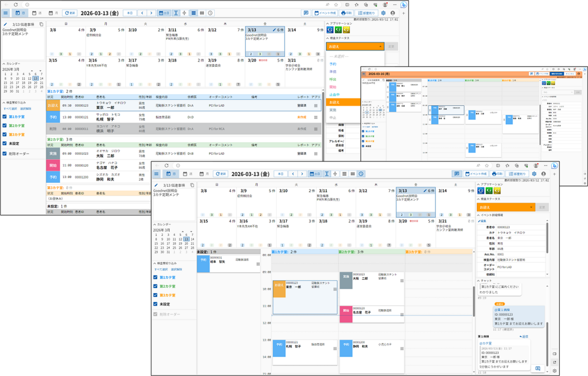Click イベント作成 button in front window
This screenshot has height=376, width=588.
pyautogui.click(x=476, y=174)
